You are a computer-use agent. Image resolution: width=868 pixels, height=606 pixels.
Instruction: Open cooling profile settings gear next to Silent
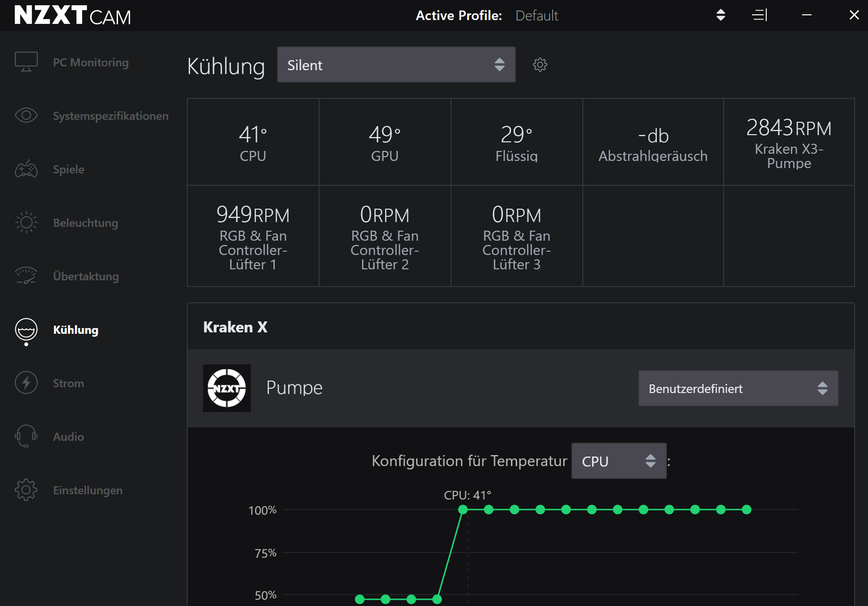(540, 64)
